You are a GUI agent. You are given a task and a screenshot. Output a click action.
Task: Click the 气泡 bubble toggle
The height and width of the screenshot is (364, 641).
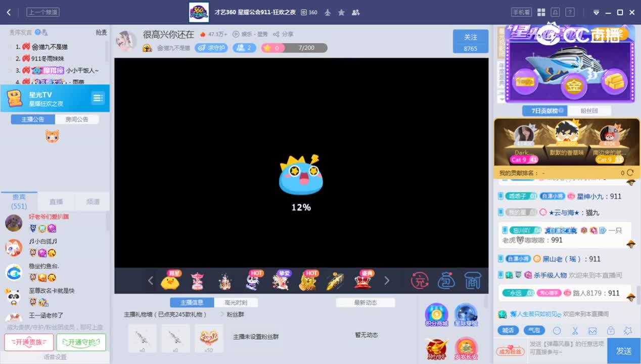tap(534, 331)
